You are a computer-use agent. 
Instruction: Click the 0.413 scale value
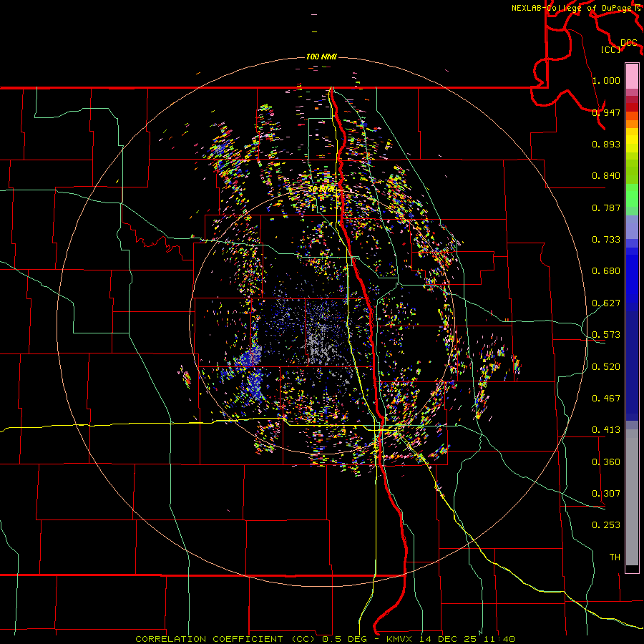click(606, 430)
